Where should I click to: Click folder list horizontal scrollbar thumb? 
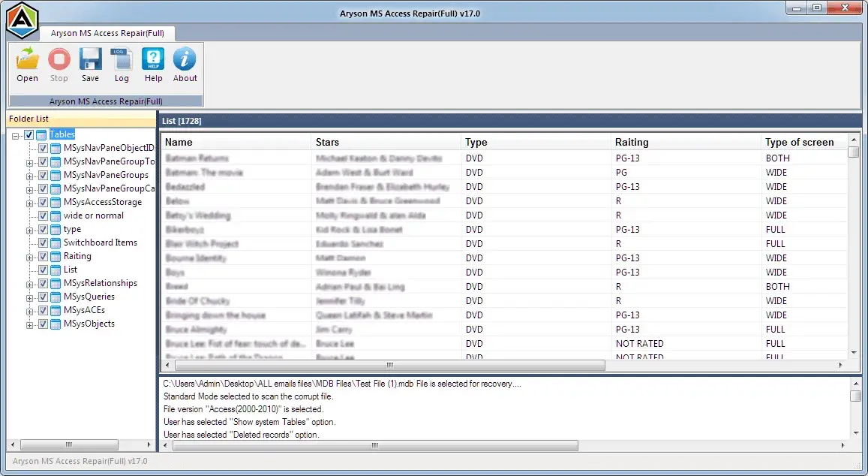pyautogui.click(x=69, y=445)
